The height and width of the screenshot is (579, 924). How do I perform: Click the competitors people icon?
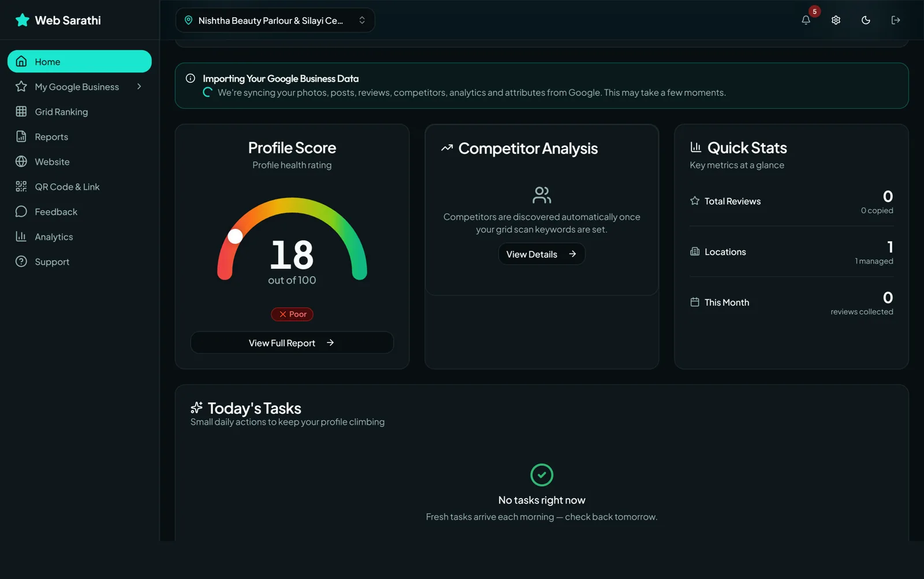point(542,195)
